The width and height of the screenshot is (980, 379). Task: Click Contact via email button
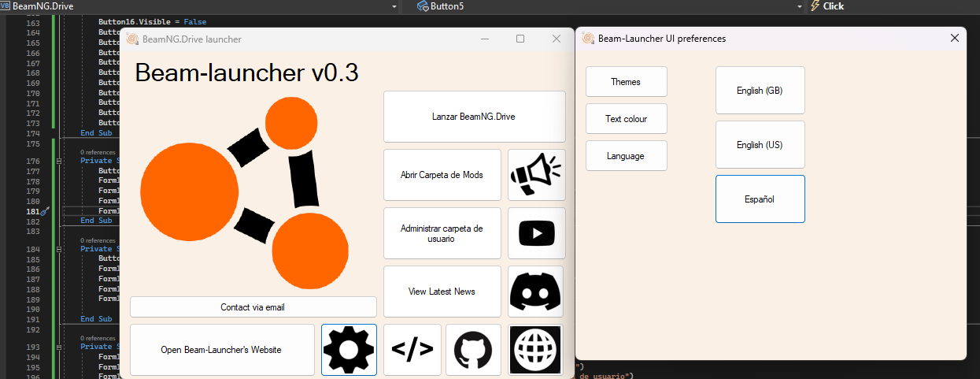[x=253, y=307]
